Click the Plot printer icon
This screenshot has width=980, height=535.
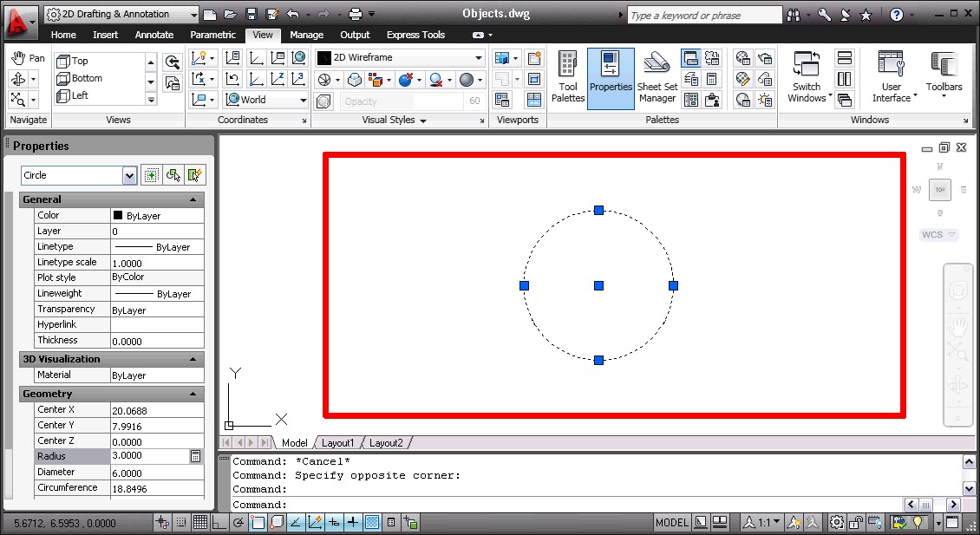click(356, 14)
